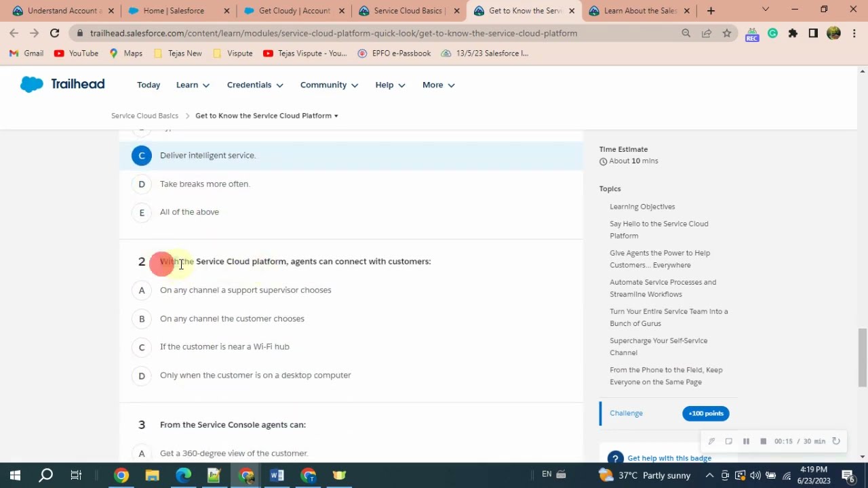The image size is (868, 488).
Task: Open the volume control in system tray
Action: click(x=755, y=475)
